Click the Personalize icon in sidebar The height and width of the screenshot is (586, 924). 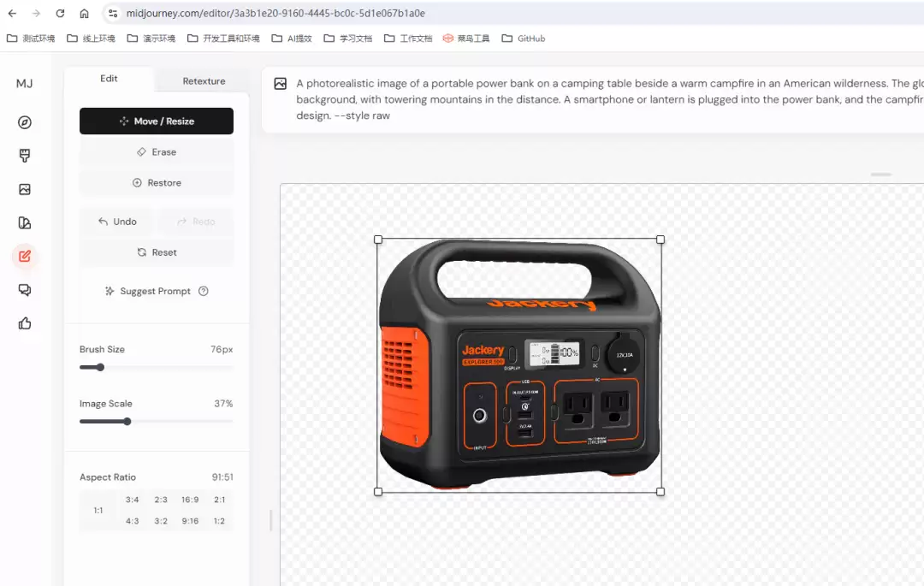25,222
